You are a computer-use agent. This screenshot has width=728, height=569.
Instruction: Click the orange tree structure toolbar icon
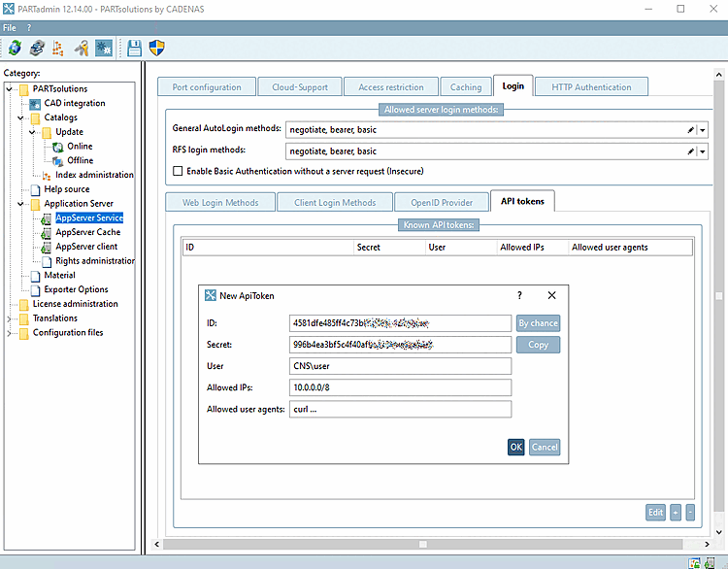[x=58, y=48]
